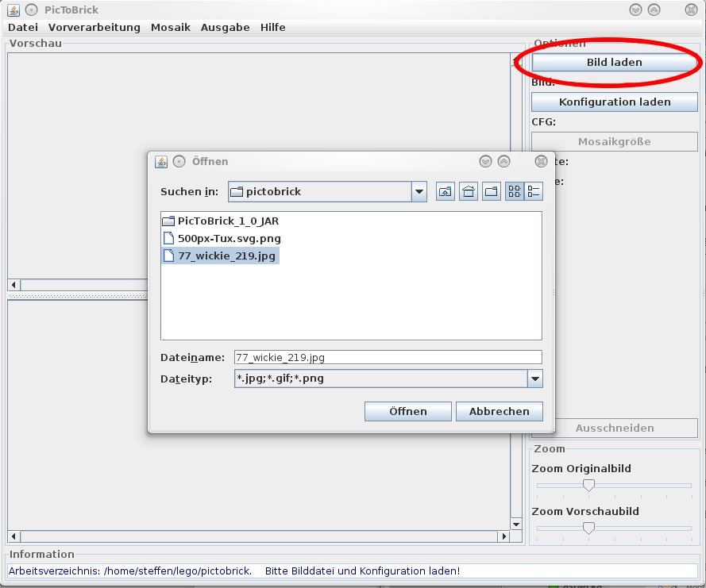Screen dimensions: 706x588
Task: Click the Bild laden button
Action: (x=615, y=63)
